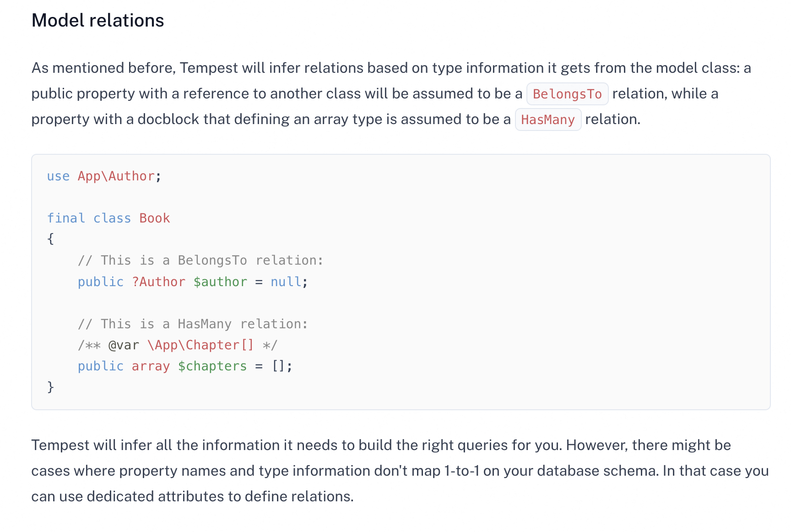Viewport: 791px width, 532px height.
Task: Click the 'Tempest will infer all' paragraph
Action: 400,471
